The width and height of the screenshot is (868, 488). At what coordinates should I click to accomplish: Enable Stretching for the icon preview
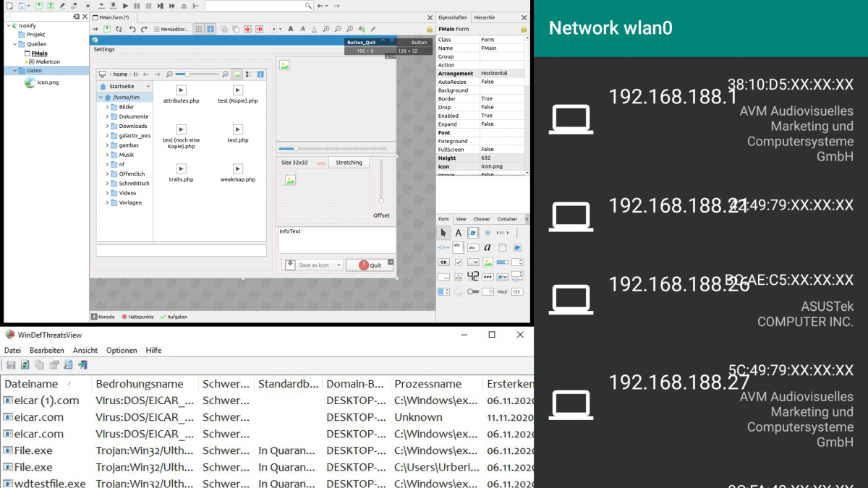click(x=349, y=163)
